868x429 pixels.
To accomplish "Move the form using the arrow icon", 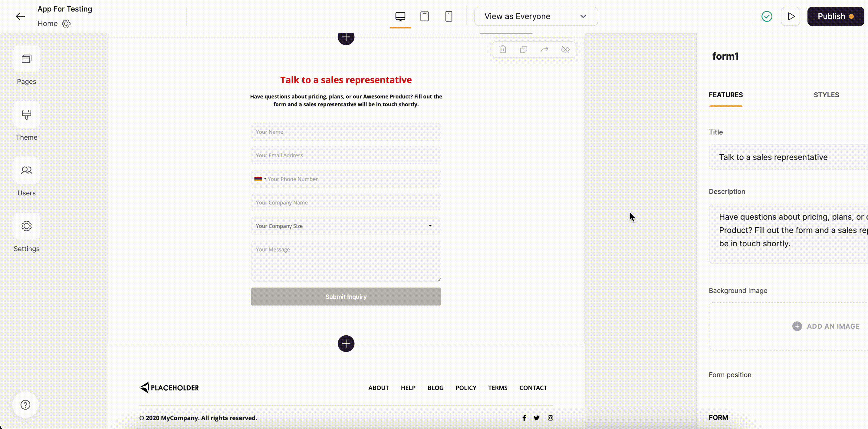I will pyautogui.click(x=544, y=49).
